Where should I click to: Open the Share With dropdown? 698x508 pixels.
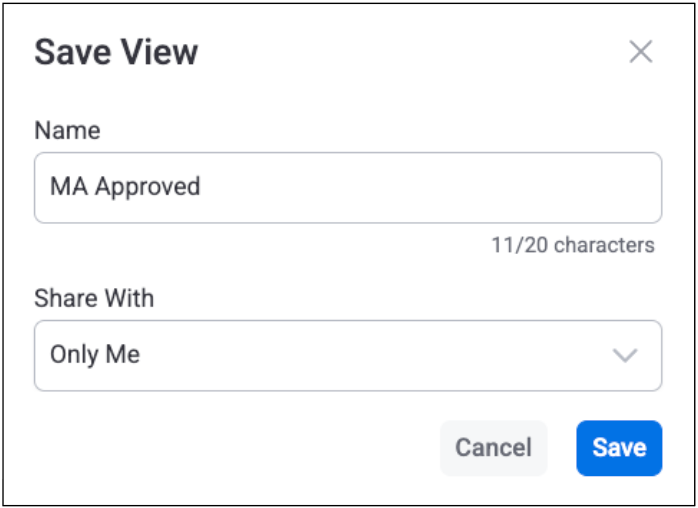click(x=347, y=355)
